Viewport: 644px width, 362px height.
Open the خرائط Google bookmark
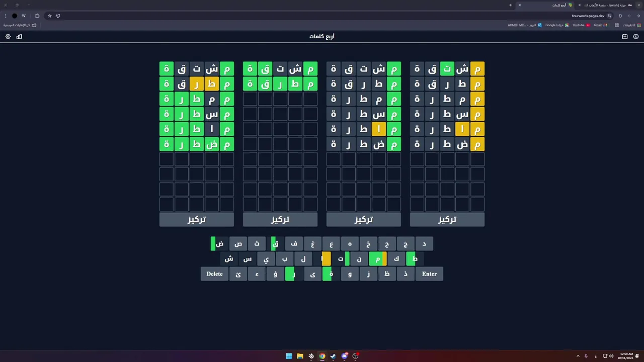pyautogui.click(x=557, y=25)
